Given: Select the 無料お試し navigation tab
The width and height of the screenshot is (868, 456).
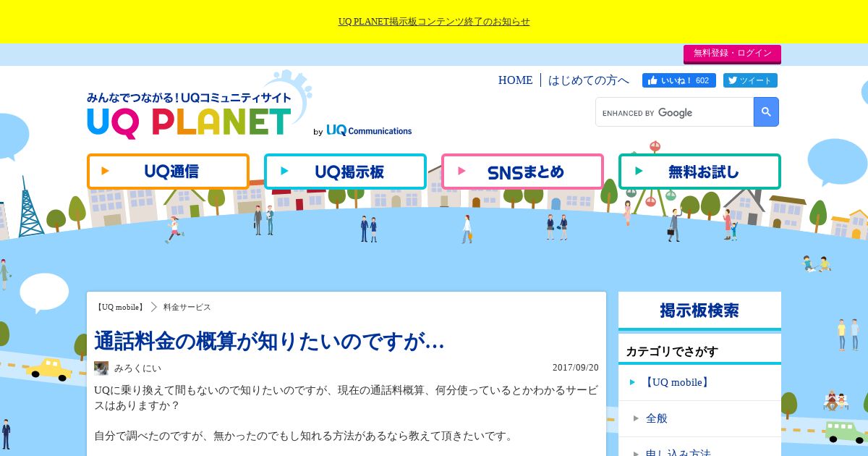Looking at the screenshot, I should click(x=699, y=172).
